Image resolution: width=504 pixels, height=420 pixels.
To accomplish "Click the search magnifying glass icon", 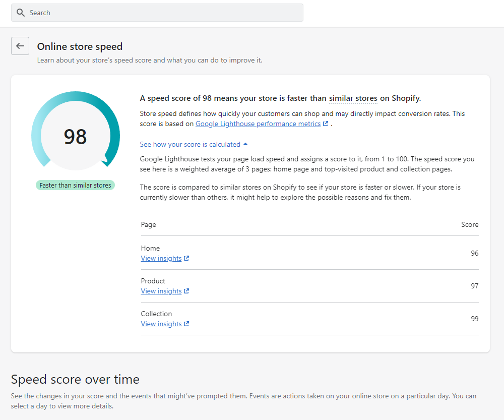I will [x=20, y=13].
